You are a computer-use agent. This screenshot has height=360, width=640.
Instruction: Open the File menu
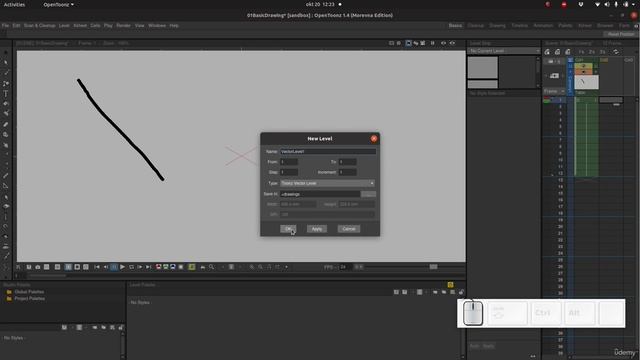(x=5, y=25)
